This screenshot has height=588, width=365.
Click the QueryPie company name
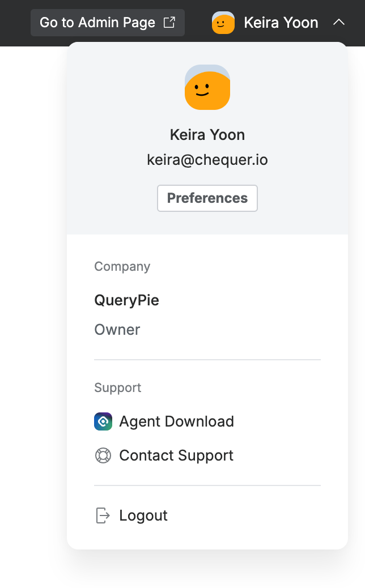point(126,300)
